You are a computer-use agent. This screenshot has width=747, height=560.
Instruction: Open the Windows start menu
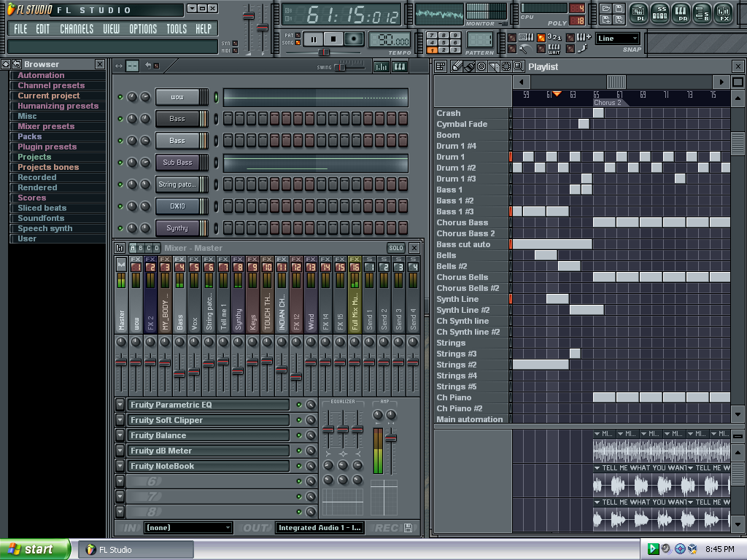pos(35,550)
